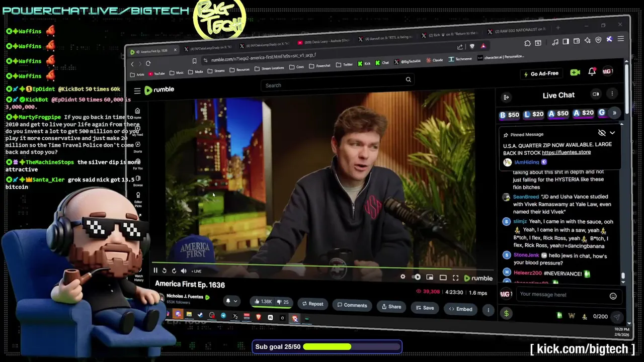
Task: Pause the video
Action: (x=155, y=270)
